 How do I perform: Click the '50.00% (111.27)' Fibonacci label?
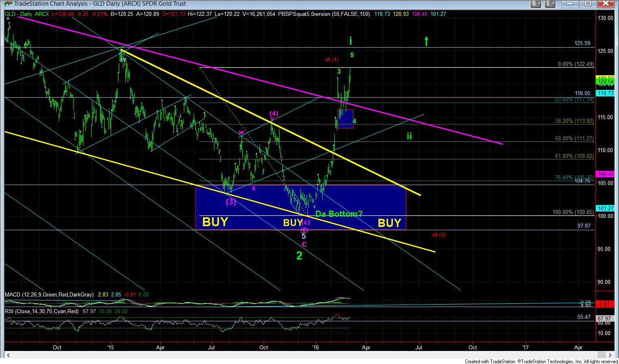click(575, 139)
